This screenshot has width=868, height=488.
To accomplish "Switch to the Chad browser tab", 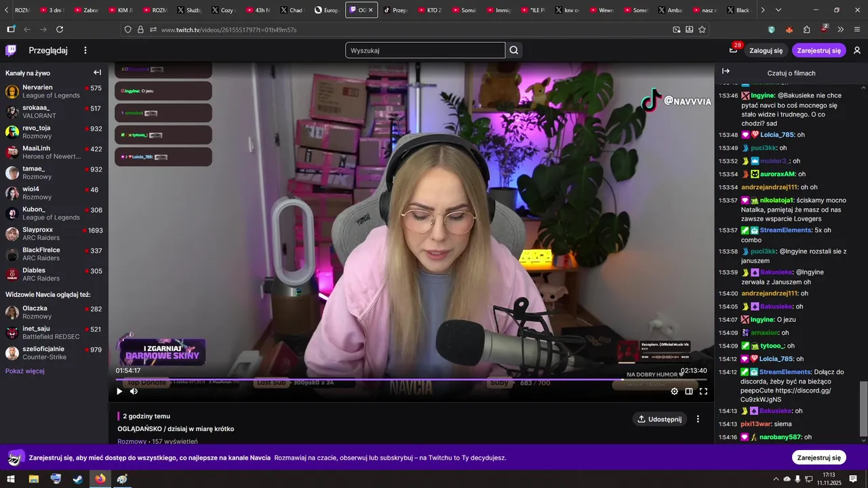I will point(292,10).
